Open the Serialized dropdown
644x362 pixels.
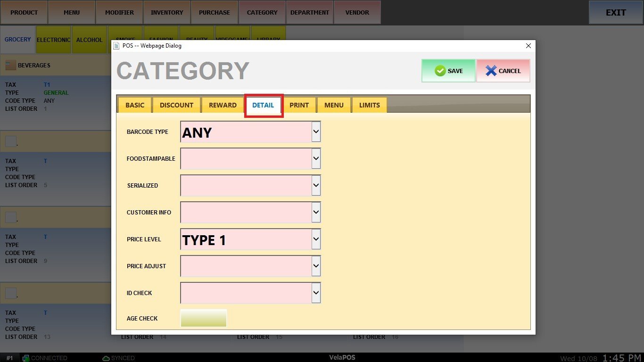tap(316, 186)
